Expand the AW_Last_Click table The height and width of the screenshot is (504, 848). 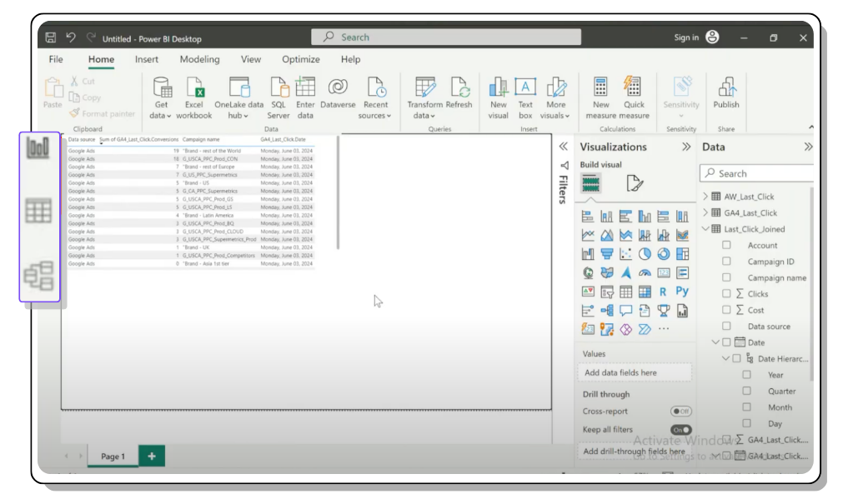(705, 197)
